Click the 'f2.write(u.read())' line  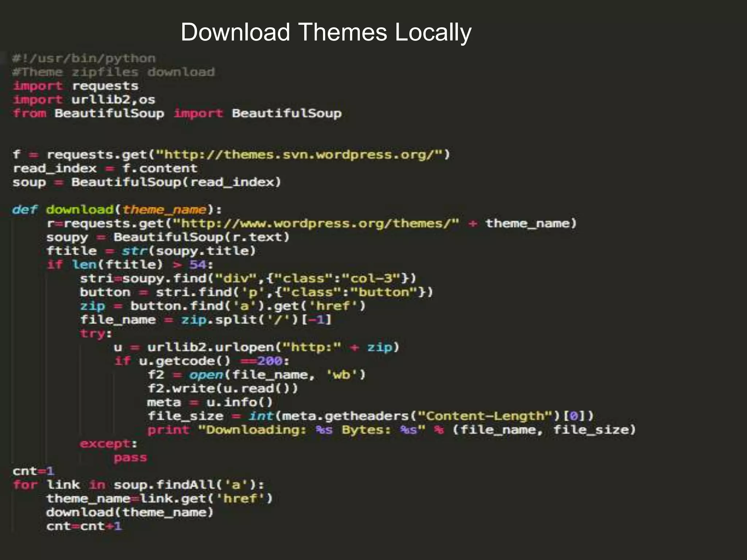click(223, 388)
